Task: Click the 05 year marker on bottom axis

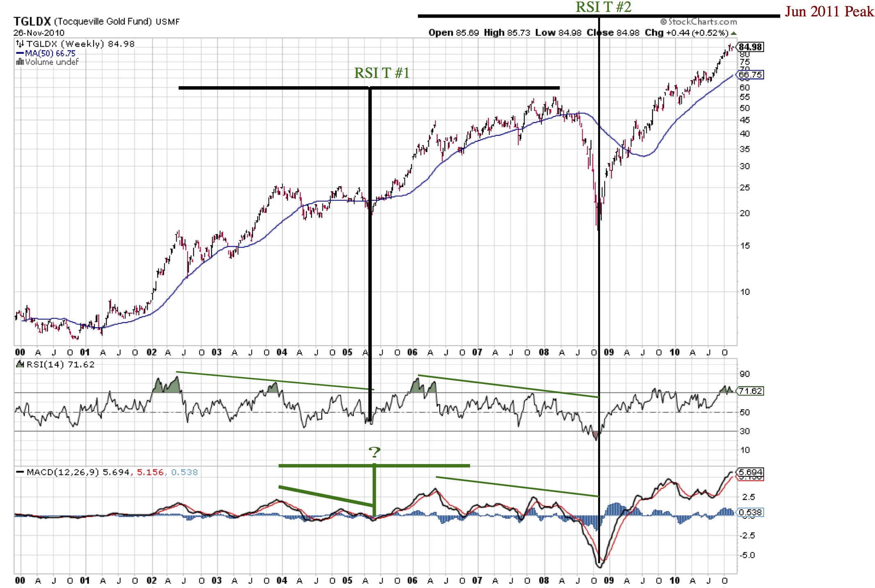Action: 347,581
